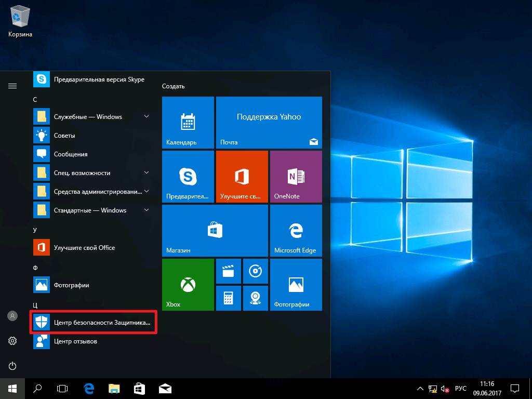Click the letter С section header
The image size is (532, 399).
pos(35,99)
